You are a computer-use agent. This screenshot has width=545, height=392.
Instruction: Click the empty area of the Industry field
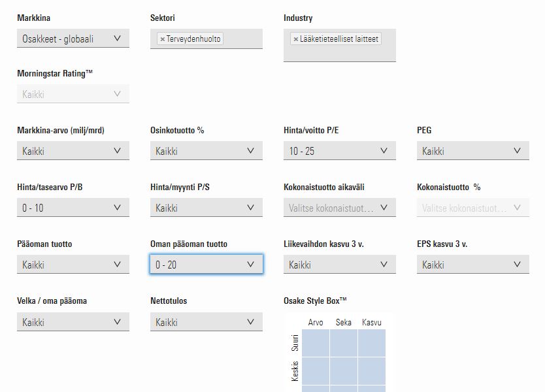(340, 53)
